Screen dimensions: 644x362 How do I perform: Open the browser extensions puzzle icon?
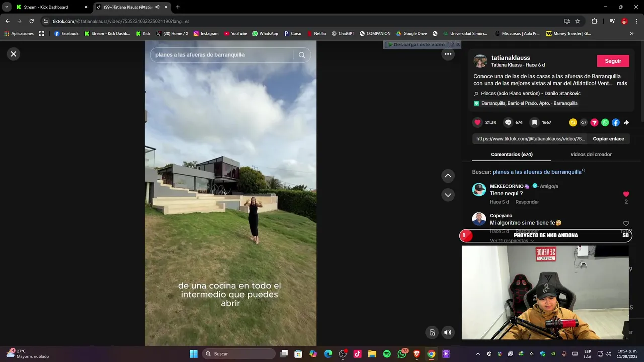(x=594, y=21)
